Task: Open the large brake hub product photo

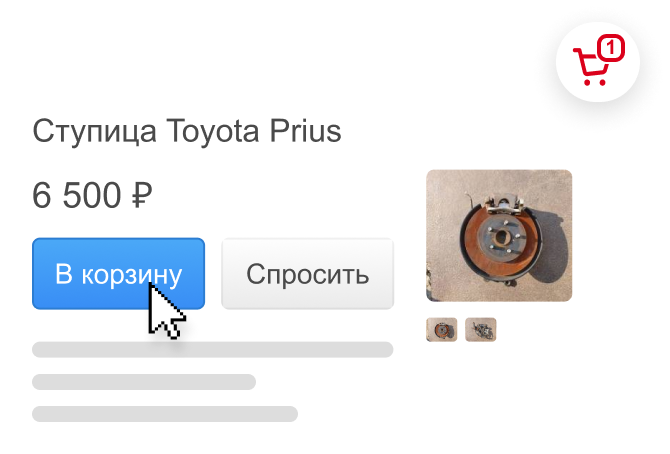Action: [x=499, y=236]
